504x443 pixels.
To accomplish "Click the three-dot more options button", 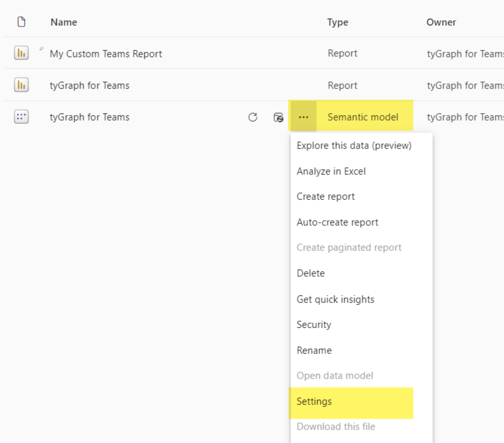I will [x=304, y=117].
